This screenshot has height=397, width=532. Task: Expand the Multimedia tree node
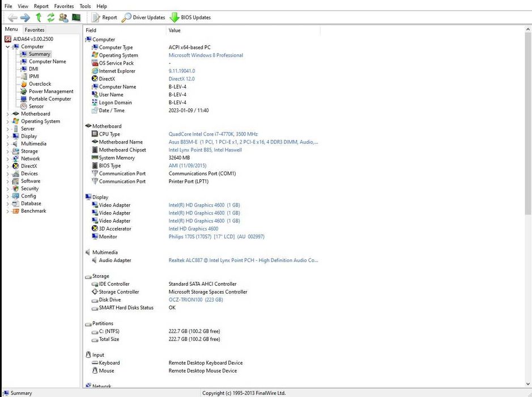(7, 143)
